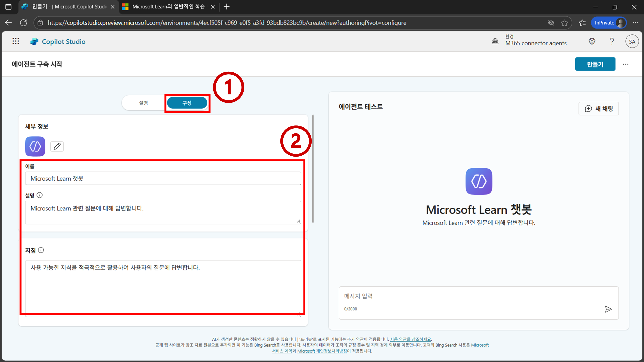
Task: Open browser settings and more menu
Action: 635,23
